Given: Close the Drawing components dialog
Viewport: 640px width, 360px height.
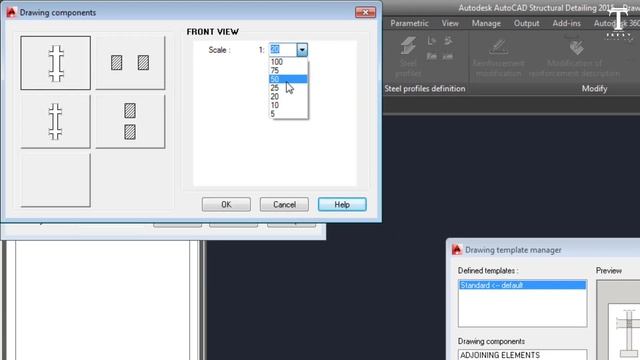Looking at the screenshot, I should click(365, 12).
